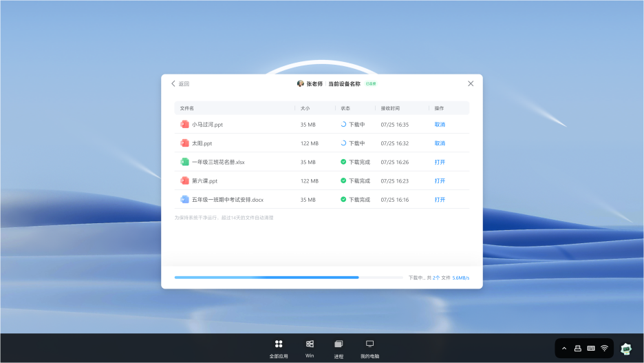644x363 pixels.
Task: Click the 一年级三班花名册.xlsx spreadsheet icon
Action: click(x=184, y=162)
